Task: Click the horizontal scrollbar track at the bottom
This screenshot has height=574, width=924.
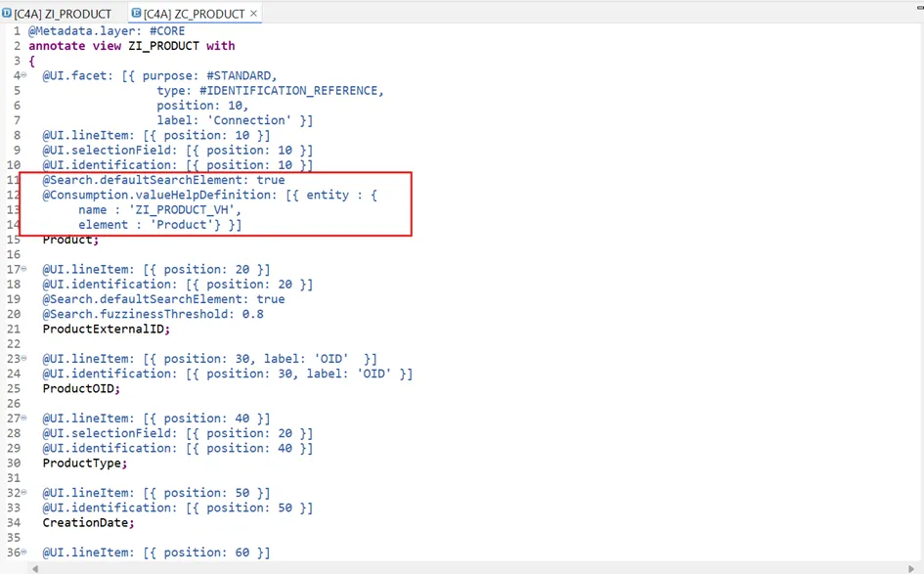Action: click(x=469, y=568)
